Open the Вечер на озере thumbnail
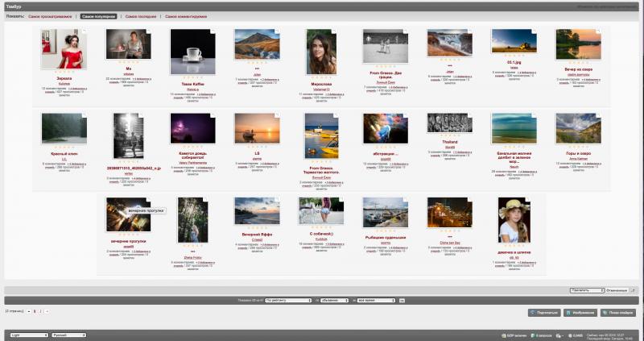Screen dimensions: 644x341 [x=578, y=44]
